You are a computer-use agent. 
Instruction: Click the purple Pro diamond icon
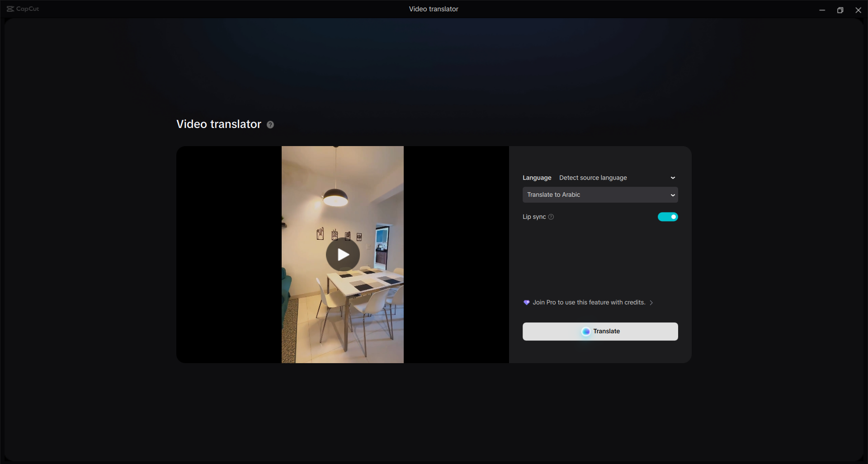[526, 302]
